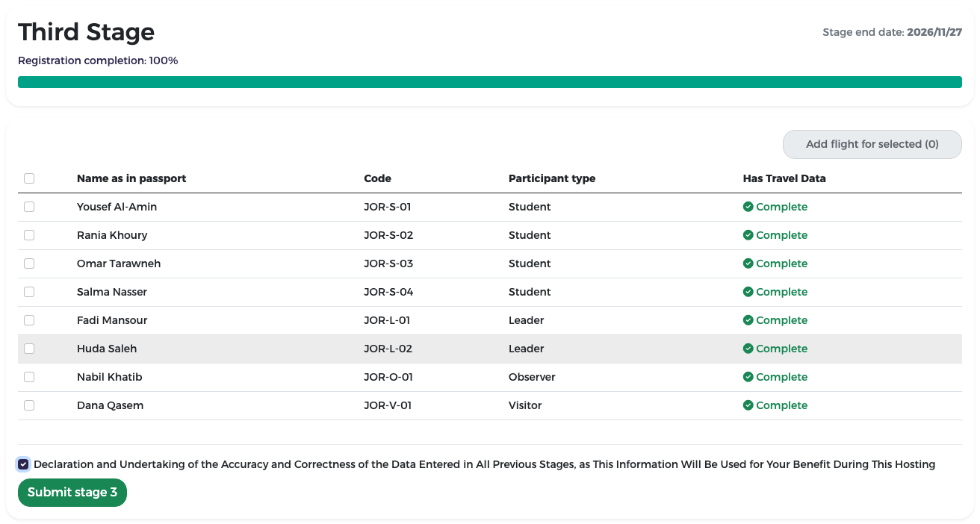Click Student type in Yousef Al-Amin's row

[530, 207]
